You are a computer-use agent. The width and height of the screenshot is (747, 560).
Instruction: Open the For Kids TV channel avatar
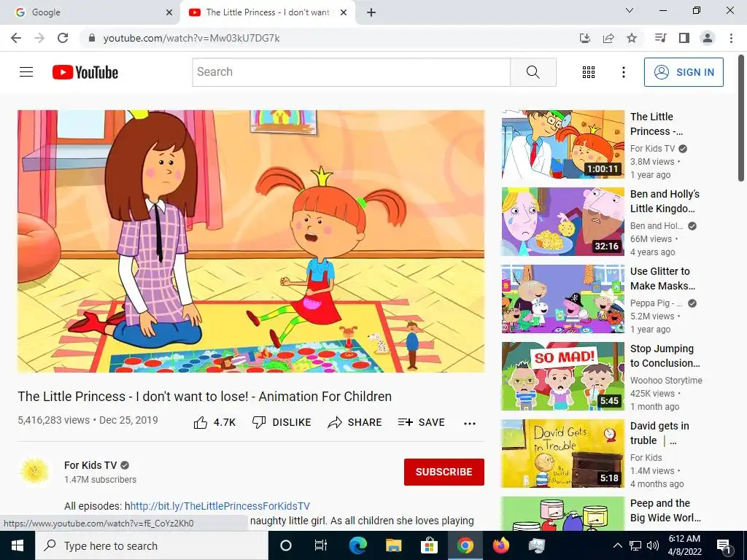pyautogui.click(x=35, y=472)
